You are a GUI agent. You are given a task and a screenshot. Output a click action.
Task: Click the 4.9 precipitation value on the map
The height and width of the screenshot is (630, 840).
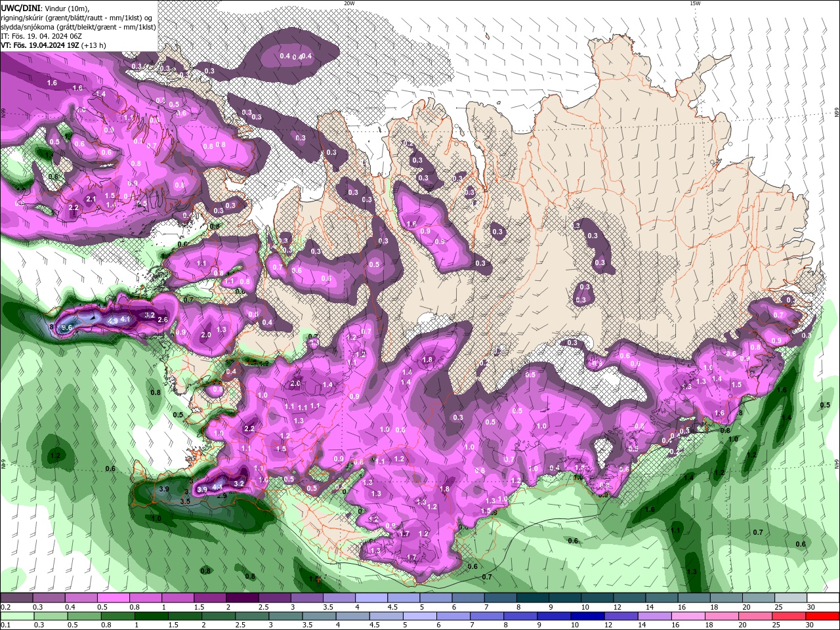pos(113,321)
